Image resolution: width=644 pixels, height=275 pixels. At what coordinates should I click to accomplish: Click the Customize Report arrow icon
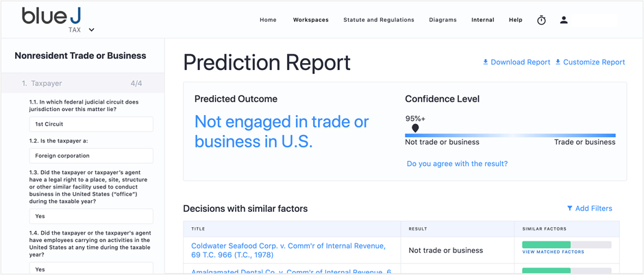(x=558, y=62)
